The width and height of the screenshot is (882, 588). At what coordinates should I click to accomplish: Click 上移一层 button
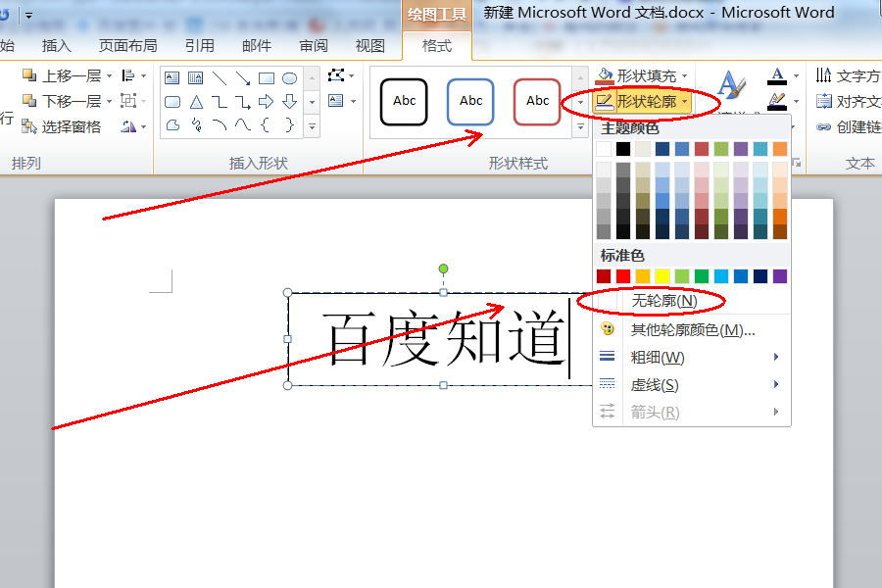pyautogui.click(x=62, y=75)
